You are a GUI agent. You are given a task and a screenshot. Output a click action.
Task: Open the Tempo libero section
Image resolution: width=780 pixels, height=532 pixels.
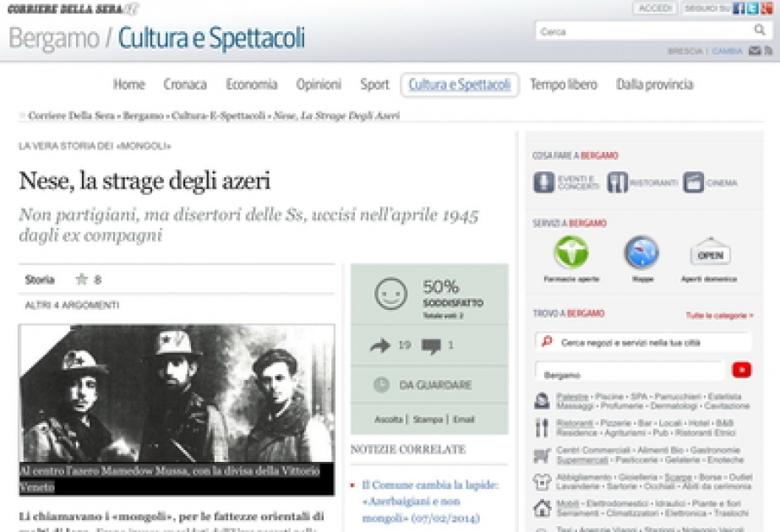click(563, 84)
